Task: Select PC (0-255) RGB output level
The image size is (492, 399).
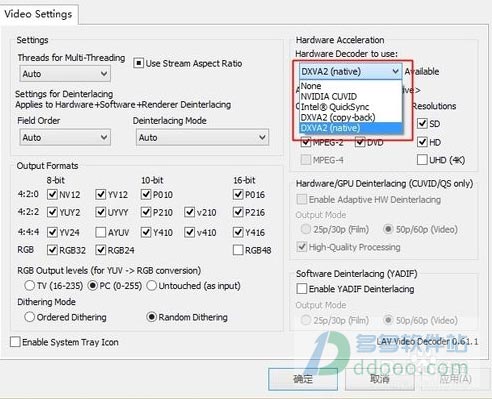Action: coord(93,285)
